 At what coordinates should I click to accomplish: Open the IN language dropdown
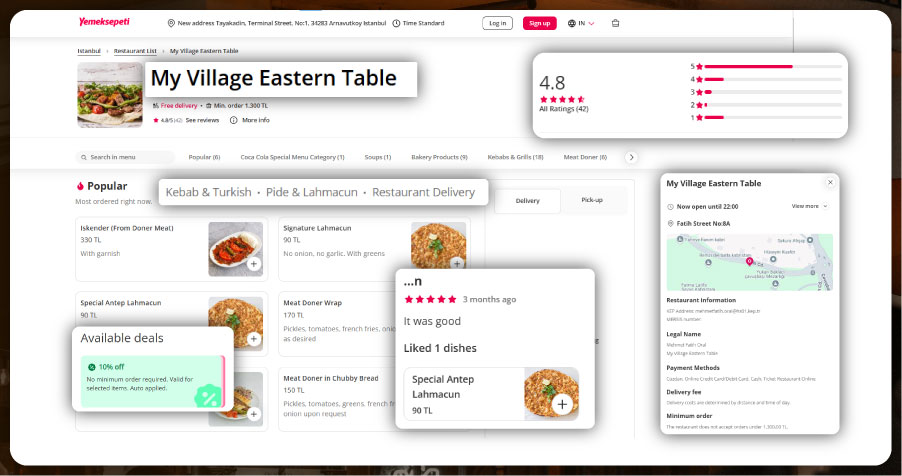point(581,23)
